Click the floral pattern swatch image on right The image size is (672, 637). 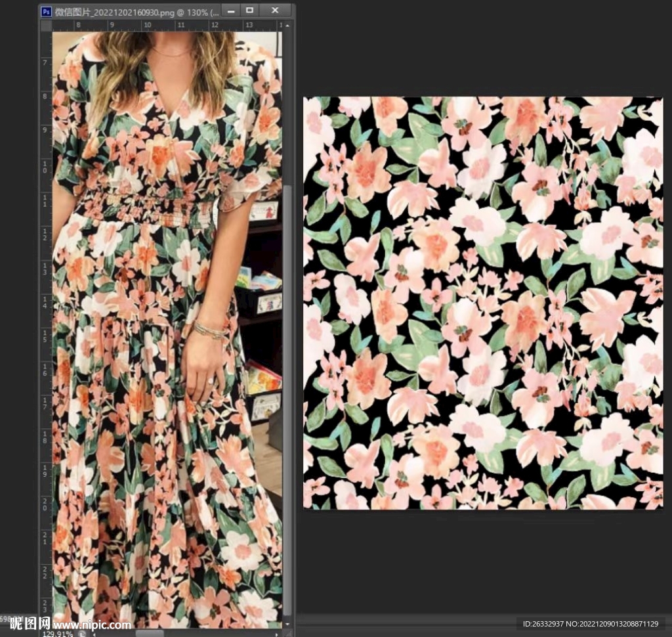(x=482, y=302)
